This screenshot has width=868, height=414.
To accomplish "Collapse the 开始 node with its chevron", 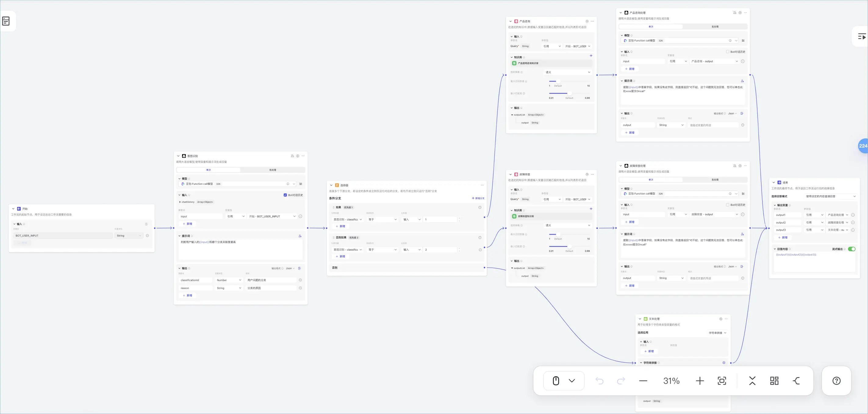I will (x=13, y=209).
